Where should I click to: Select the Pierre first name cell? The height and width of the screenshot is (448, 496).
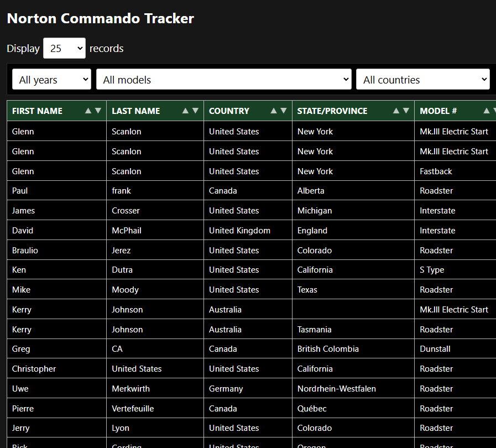pos(56,408)
